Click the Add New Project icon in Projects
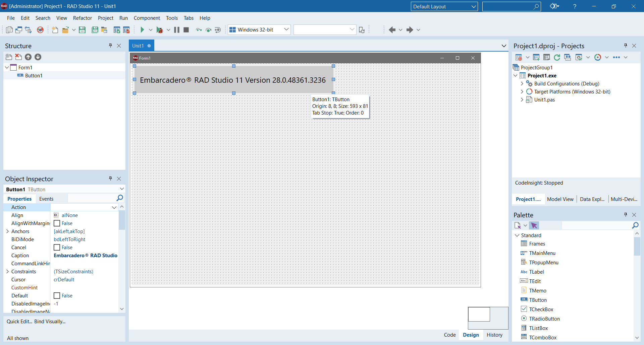The width and height of the screenshot is (644, 345). (x=536, y=57)
